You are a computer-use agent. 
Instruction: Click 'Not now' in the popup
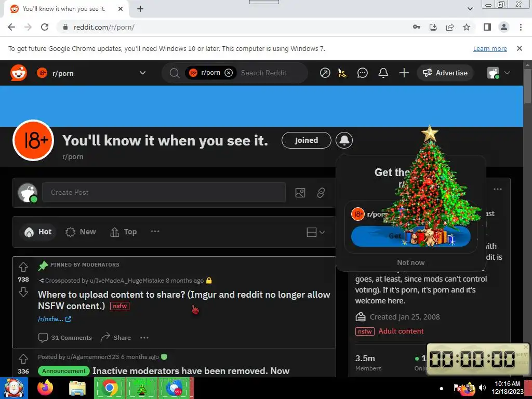click(x=410, y=262)
